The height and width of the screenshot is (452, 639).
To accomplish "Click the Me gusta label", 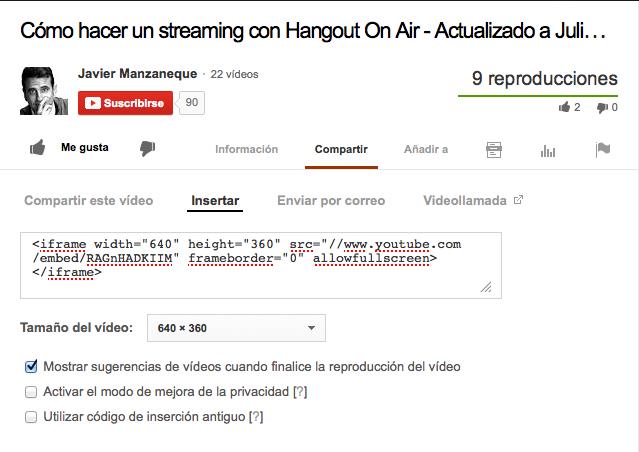I will (85, 147).
